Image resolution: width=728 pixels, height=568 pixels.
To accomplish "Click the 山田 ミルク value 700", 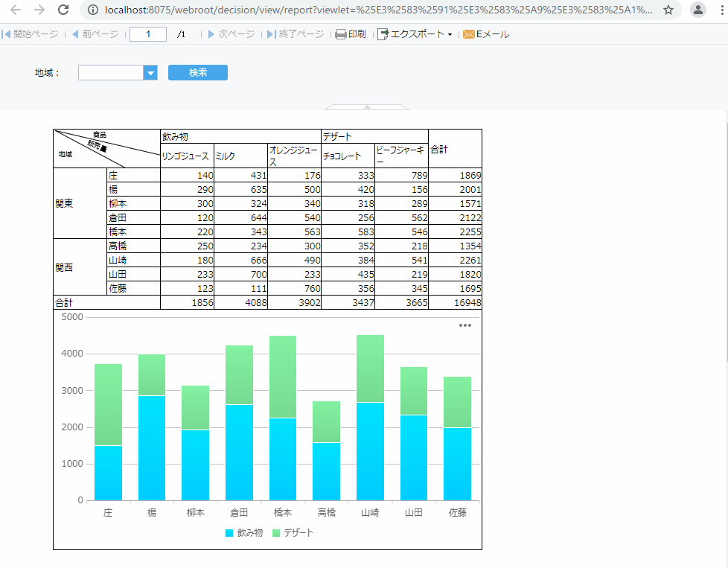I will 240,274.
